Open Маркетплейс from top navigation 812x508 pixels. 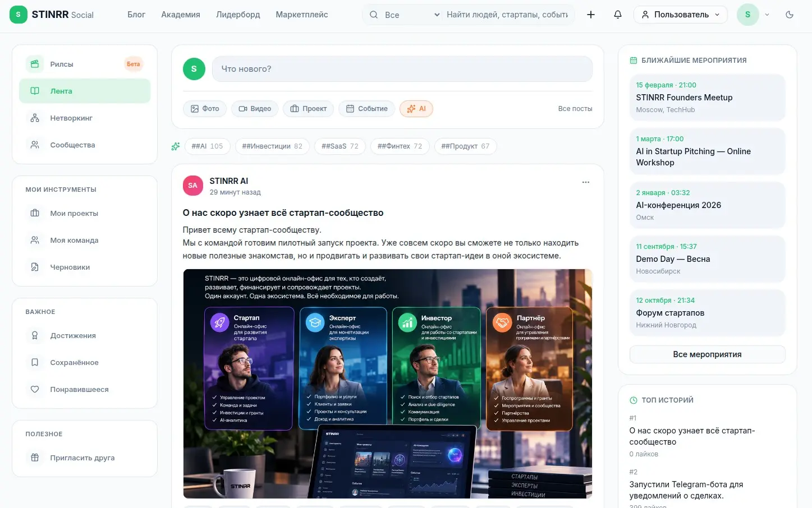coord(302,15)
